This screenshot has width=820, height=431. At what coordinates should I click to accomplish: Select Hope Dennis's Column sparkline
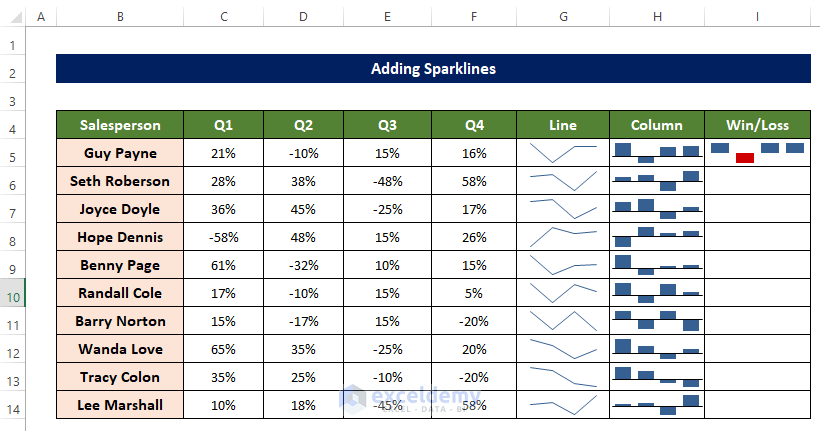tap(657, 237)
